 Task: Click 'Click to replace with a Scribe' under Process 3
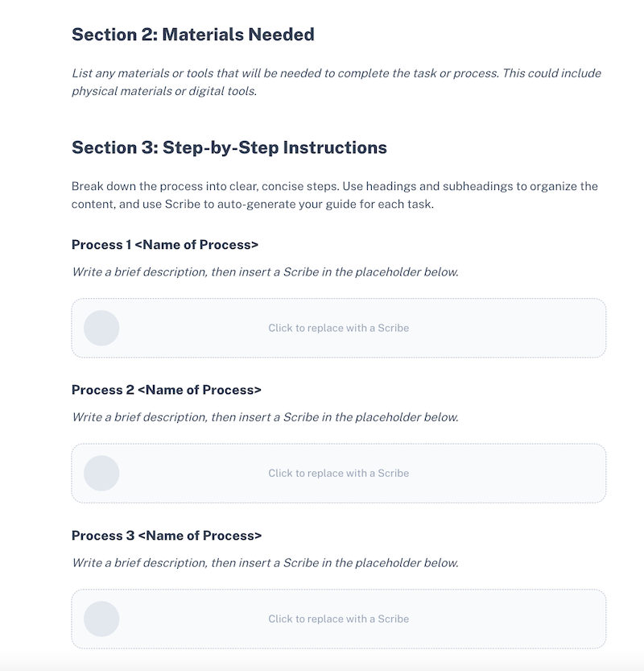(338, 619)
